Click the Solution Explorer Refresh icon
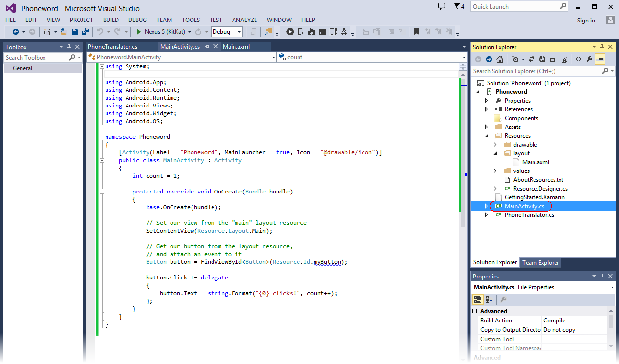 (542, 59)
